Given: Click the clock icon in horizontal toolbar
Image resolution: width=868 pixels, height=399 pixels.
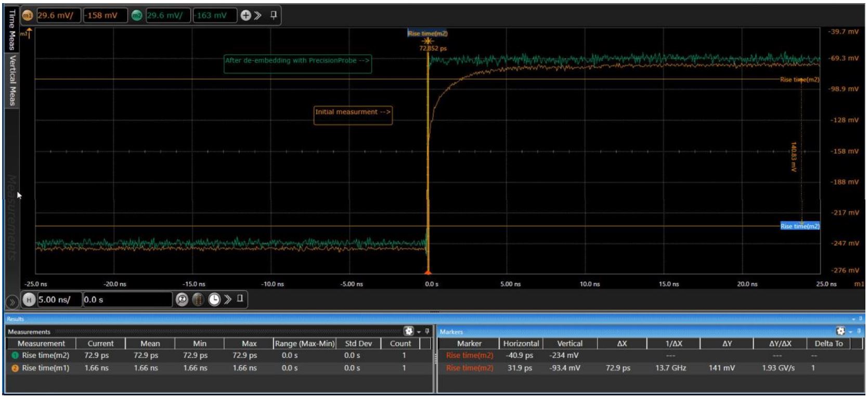Looking at the screenshot, I should [214, 300].
